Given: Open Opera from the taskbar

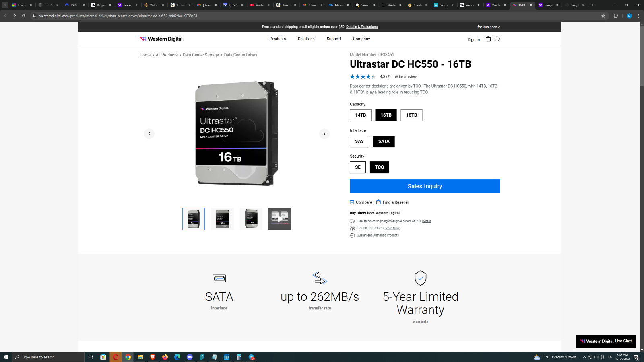Looking at the screenshot, I should pos(116,357).
